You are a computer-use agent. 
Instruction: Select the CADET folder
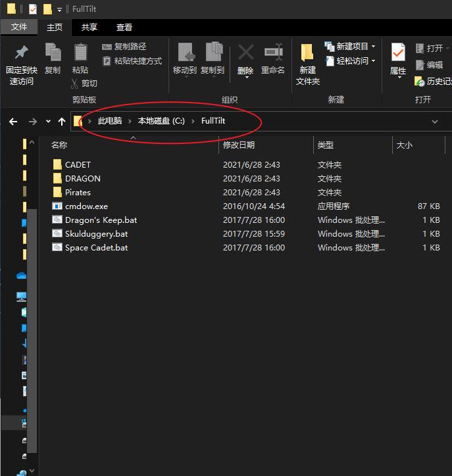(72, 164)
